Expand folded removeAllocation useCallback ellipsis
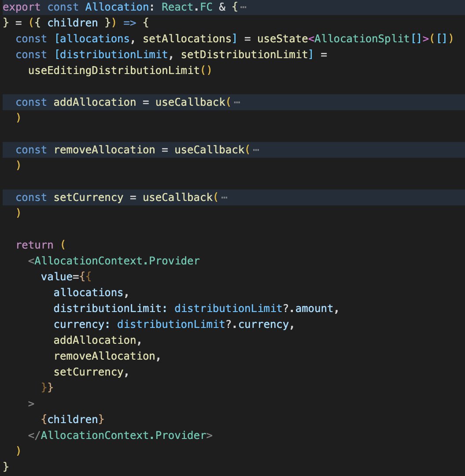The width and height of the screenshot is (465, 476). click(x=256, y=150)
